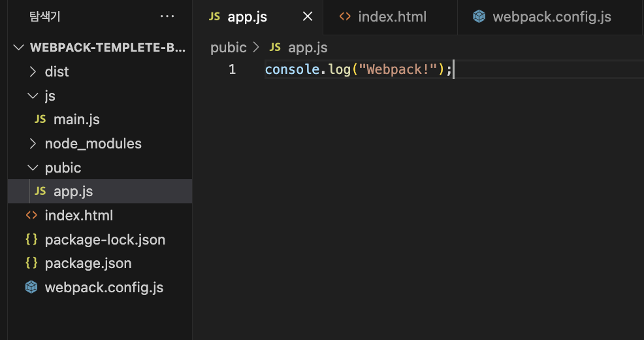Switch to the webpack.config.js editor tab
644x340 pixels.
(551, 17)
